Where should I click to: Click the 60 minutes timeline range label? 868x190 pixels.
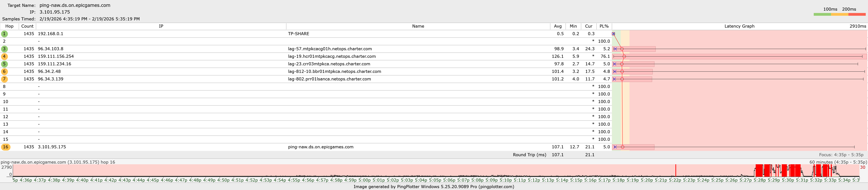pyautogui.click(x=838, y=162)
